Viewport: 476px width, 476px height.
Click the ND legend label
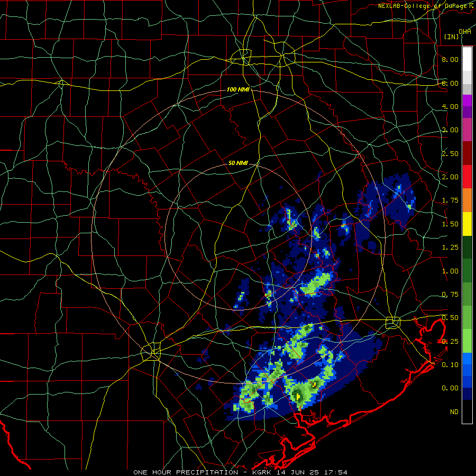454,412
